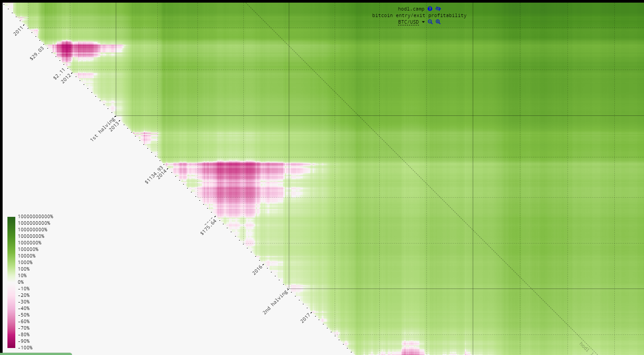644x355 pixels.
Task: Select the 2011 year axis label
Action: [18, 31]
